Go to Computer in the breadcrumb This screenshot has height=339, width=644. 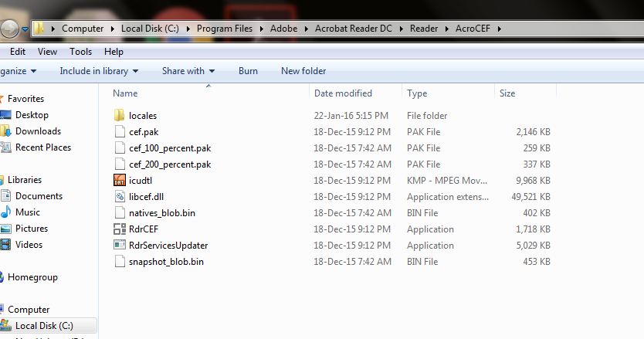83,29
